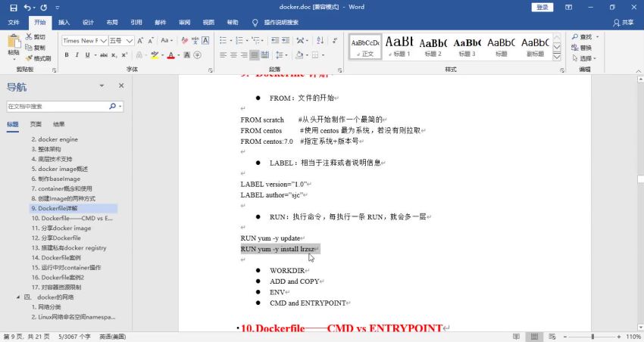The width and height of the screenshot is (644, 342).
Task: Justify the paragraph text
Action: click(x=255, y=55)
